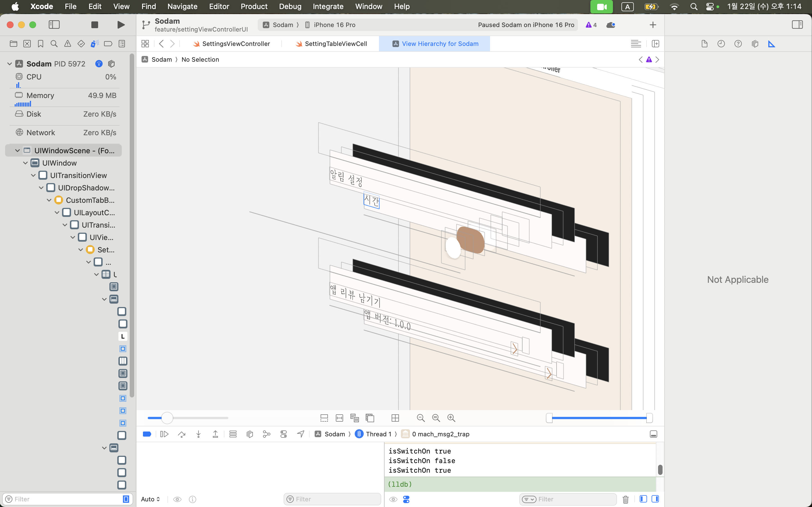812x507 pixels.
Task: Click the iPhone 16 Pro destination
Action: [x=334, y=25]
